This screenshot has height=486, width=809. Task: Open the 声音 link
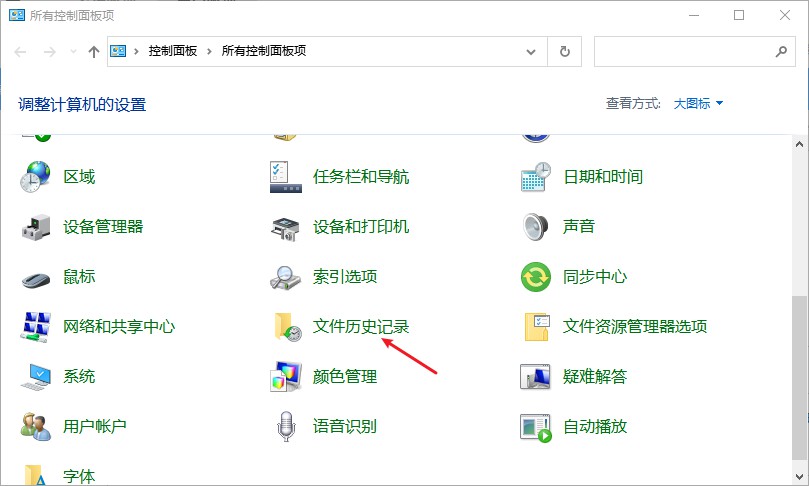[x=578, y=227]
